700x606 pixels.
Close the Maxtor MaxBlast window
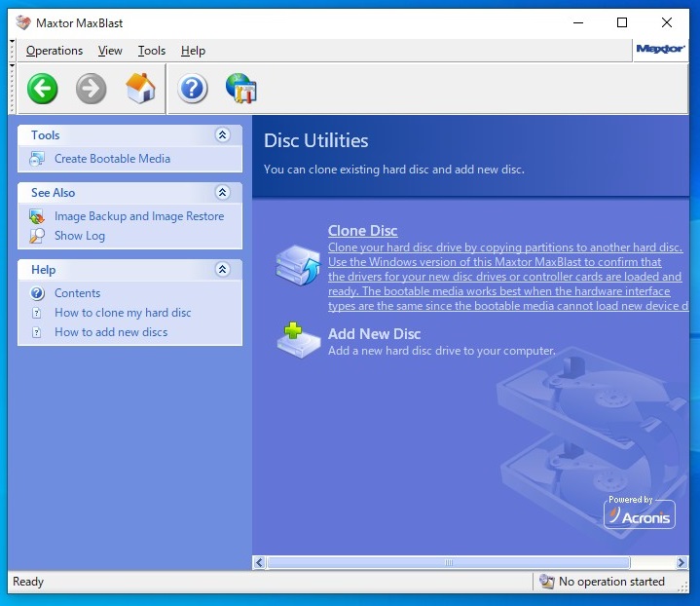(667, 22)
